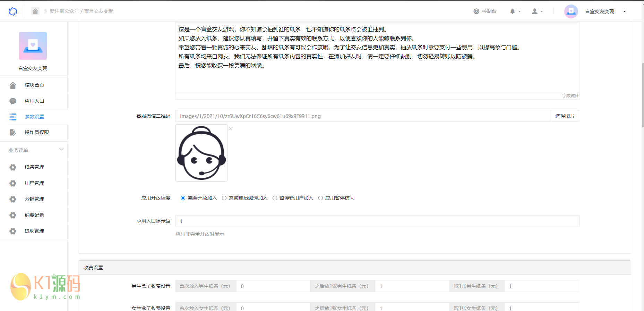This screenshot has width=644, height=311.
Task: Click the gear icon beside 纸条管理
Action: click(x=13, y=167)
